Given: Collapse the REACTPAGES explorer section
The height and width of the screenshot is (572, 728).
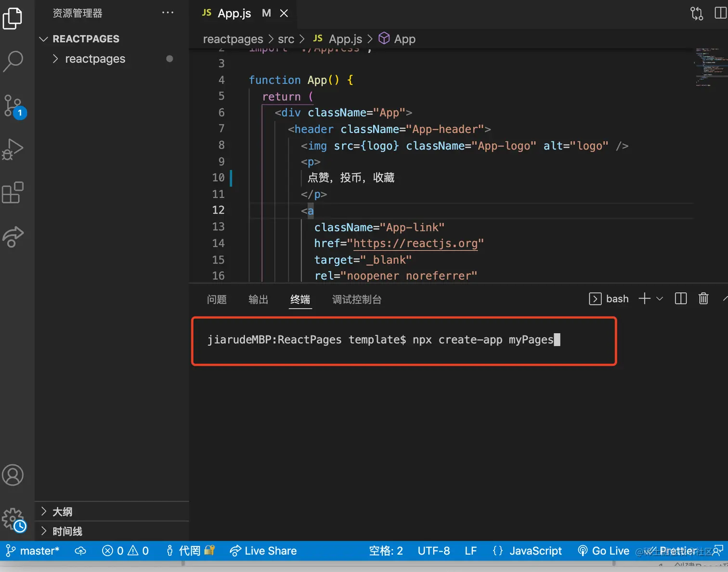Looking at the screenshot, I should click(113, 39).
